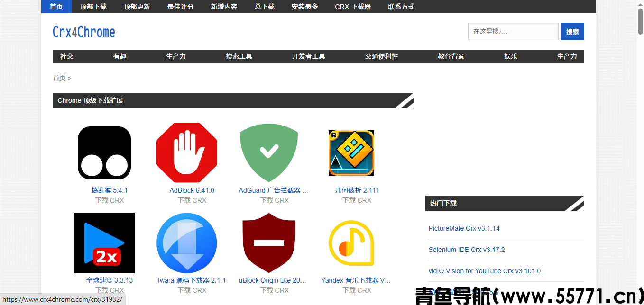Image resolution: width=644 pixels, height=305 pixels.
Task: Open the 顶部更新 menu item
Action: (137, 7)
